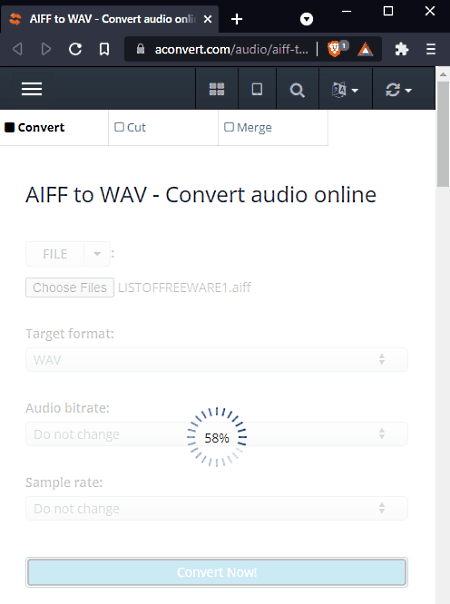Click Choose Files button
Image resolution: width=450 pixels, height=604 pixels.
[x=70, y=287]
